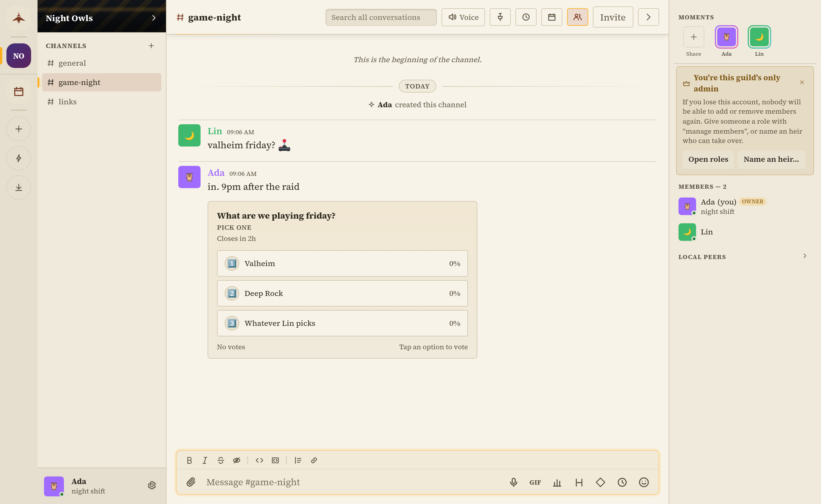The height and width of the screenshot is (504, 821).
Task: Open the history clock icon in header
Action: click(x=525, y=17)
